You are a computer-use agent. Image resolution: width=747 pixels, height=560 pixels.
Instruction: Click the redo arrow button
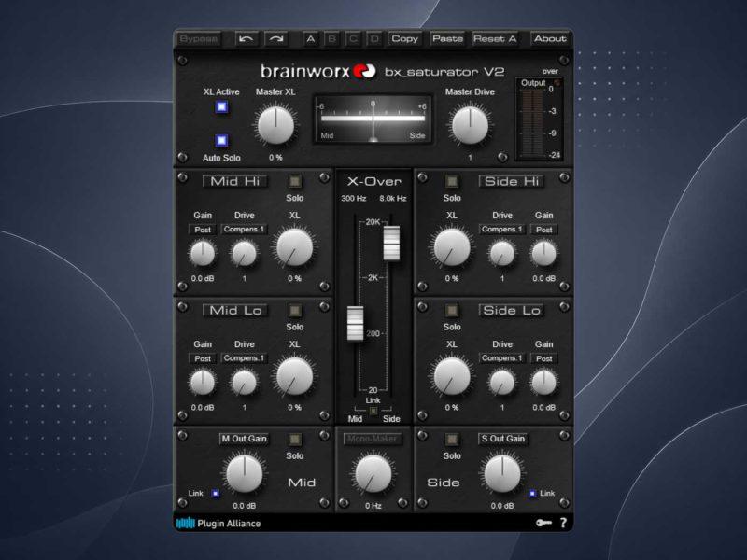point(275,39)
